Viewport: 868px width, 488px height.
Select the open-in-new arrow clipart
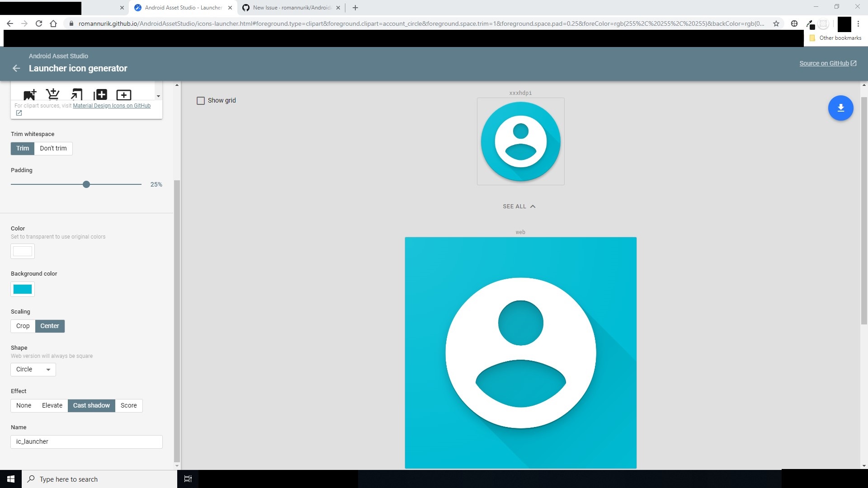click(x=76, y=94)
